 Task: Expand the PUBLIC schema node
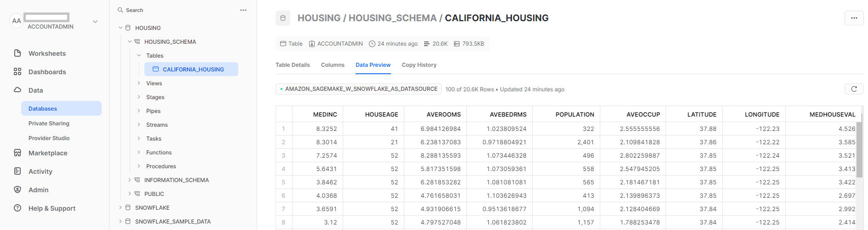130,194
